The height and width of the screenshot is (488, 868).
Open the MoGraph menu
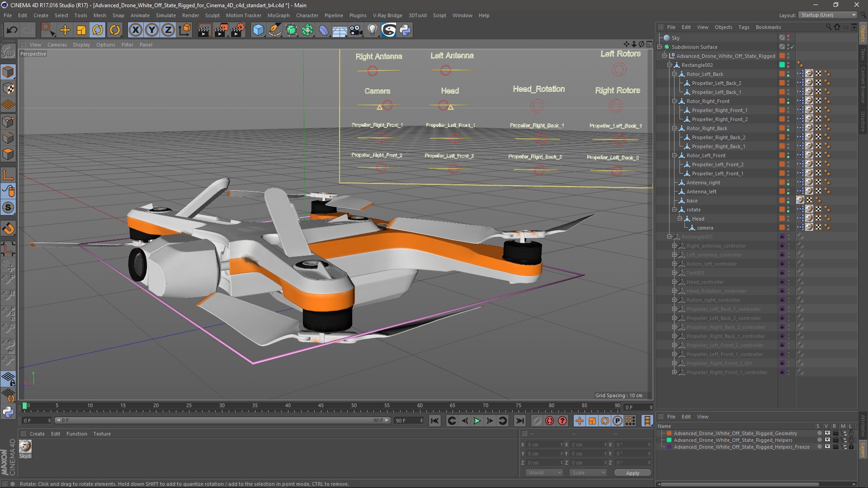(278, 15)
